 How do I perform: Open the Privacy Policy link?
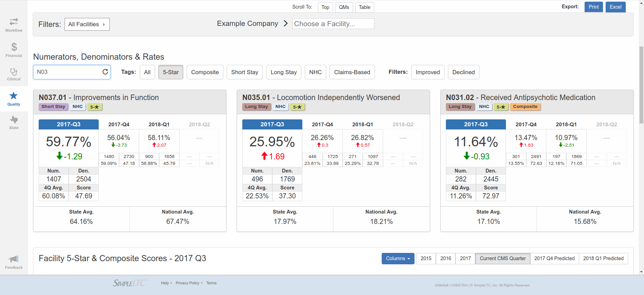(187, 283)
